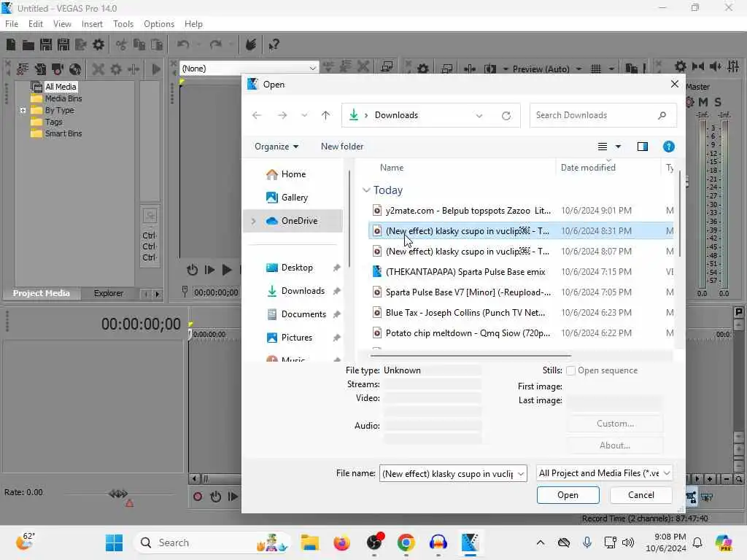Click the Open folder icon in VEGAS toolbar
Image resolution: width=747 pixels, height=560 pixels.
tap(28, 44)
